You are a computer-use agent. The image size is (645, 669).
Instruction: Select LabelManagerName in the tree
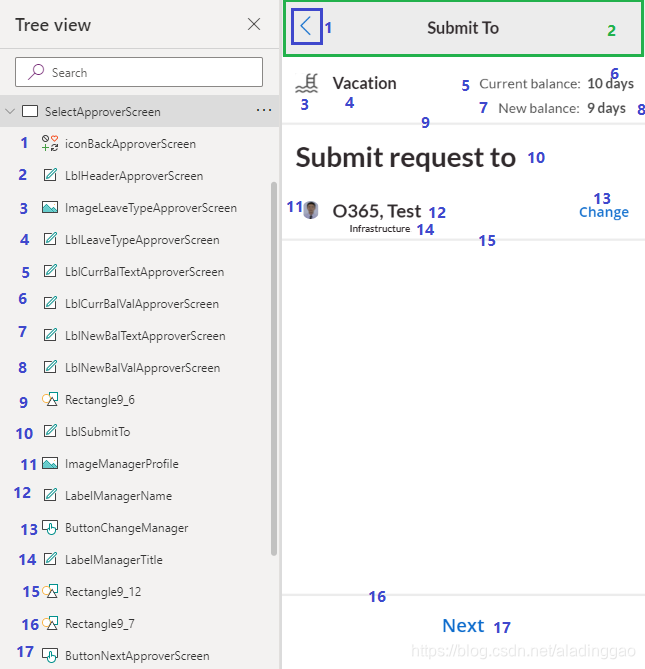coord(118,496)
